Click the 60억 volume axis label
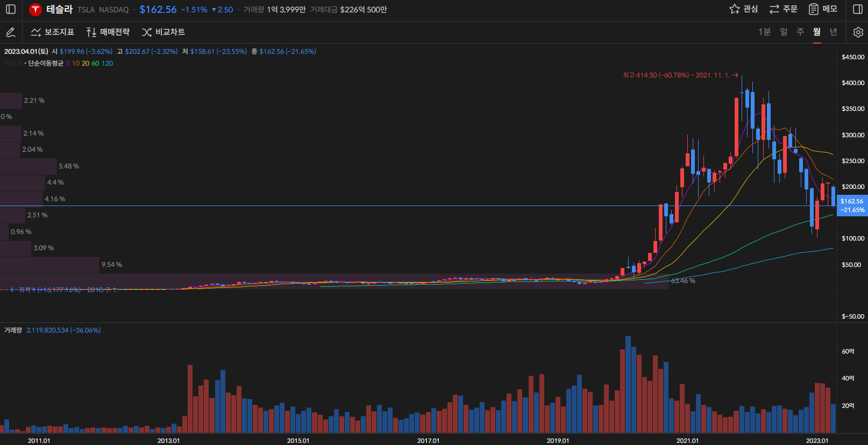This screenshot has height=445, width=868. 848,351
